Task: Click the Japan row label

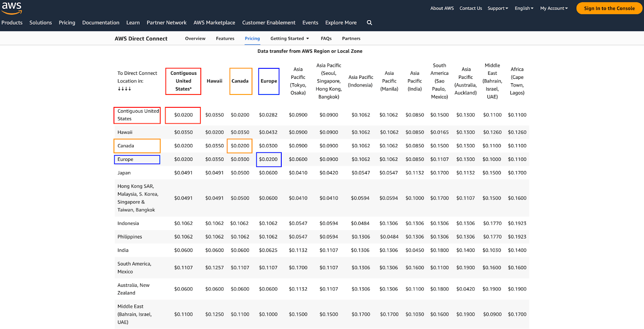Action: coord(124,173)
